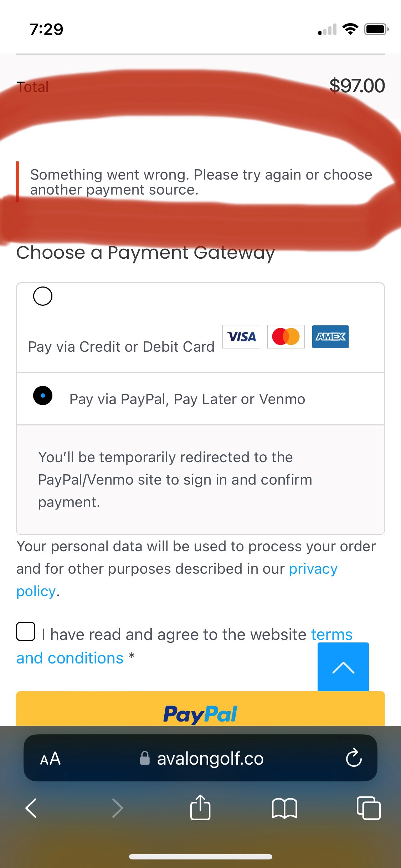Click the Total $97.00 row
This screenshot has height=868, width=401.
200,86
